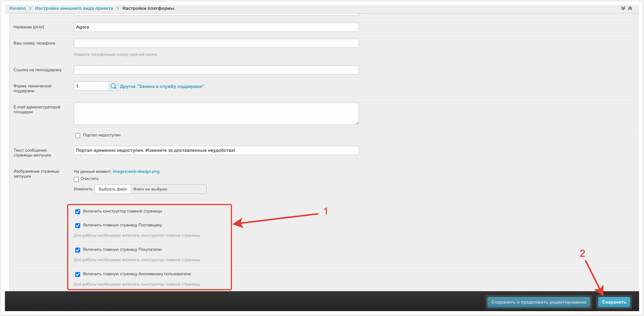Uncheck main page for Анонимному пользователю
This screenshot has width=644, height=316.
click(78, 274)
